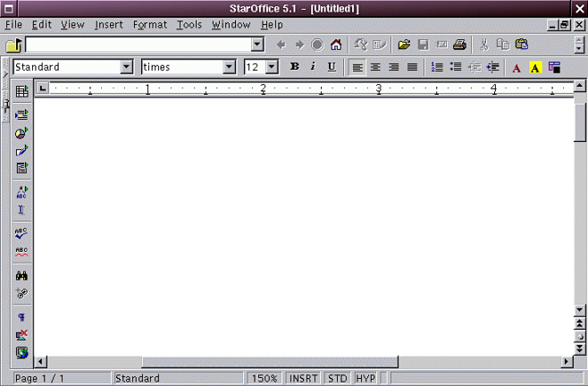Toggle Underline formatting
588x386 pixels.
click(x=332, y=67)
